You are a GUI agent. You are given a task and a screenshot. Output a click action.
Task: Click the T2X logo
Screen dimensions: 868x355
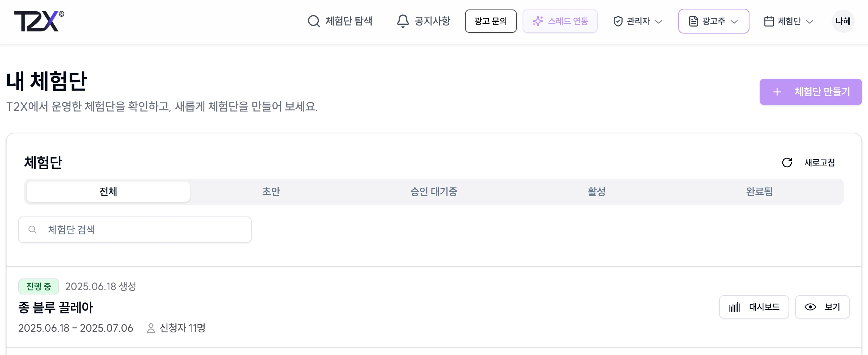coord(39,21)
